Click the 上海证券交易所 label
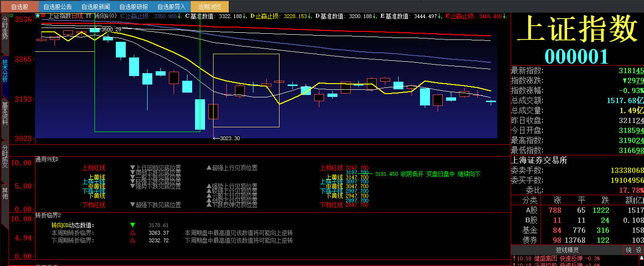The width and height of the screenshot is (644, 266). coord(539,160)
